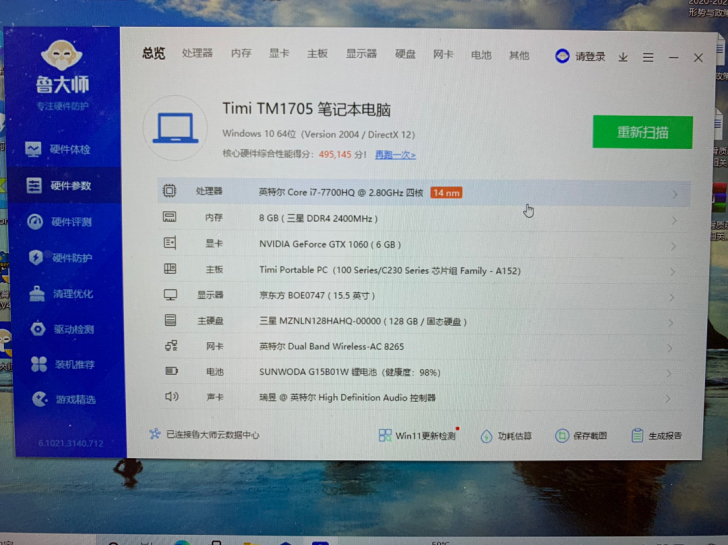Click 三星 MZNLN128HAHQ-00000 disk text
The image size is (728, 545).
[363, 321]
